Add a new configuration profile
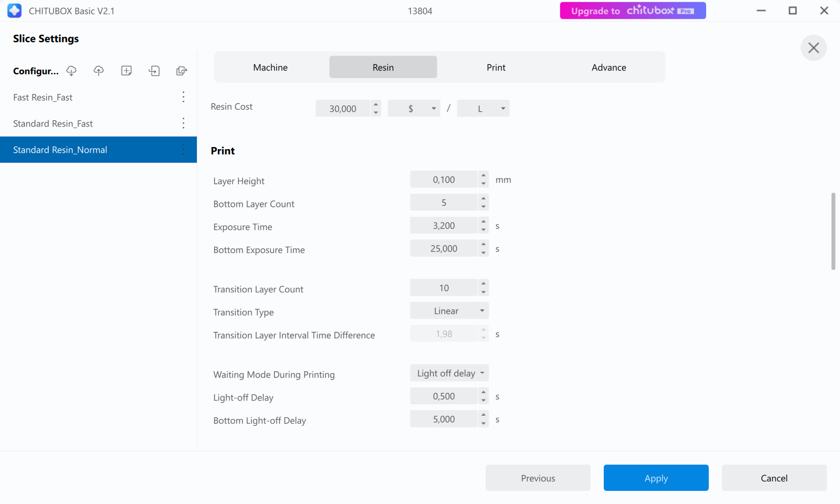The height and width of the screenshot is (504, 840). tap(127, 71)
